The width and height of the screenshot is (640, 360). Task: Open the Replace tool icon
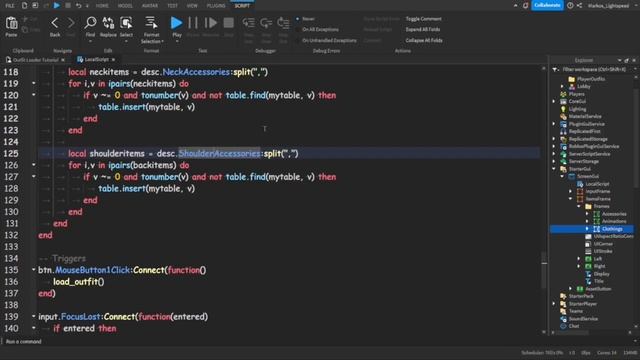tap(108, 23)
